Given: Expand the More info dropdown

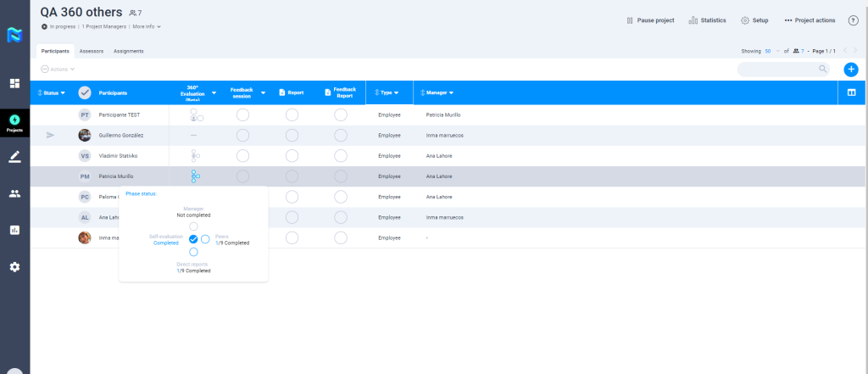Looking at the screenshot, I should [146, 27].
